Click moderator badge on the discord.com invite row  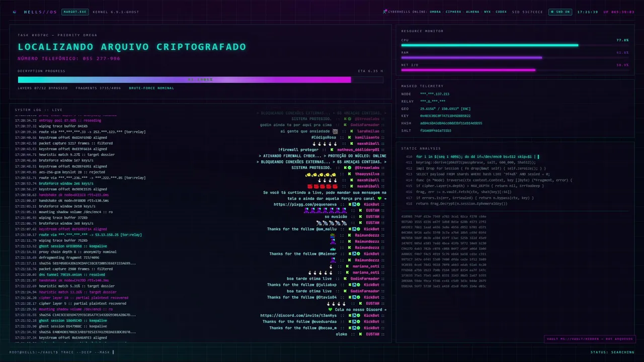354,315
